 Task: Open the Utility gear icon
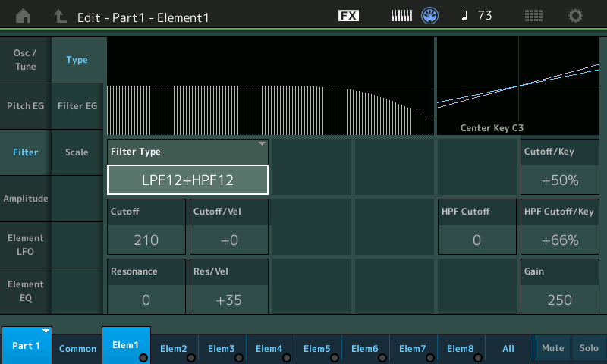click(x=575, y=16)
